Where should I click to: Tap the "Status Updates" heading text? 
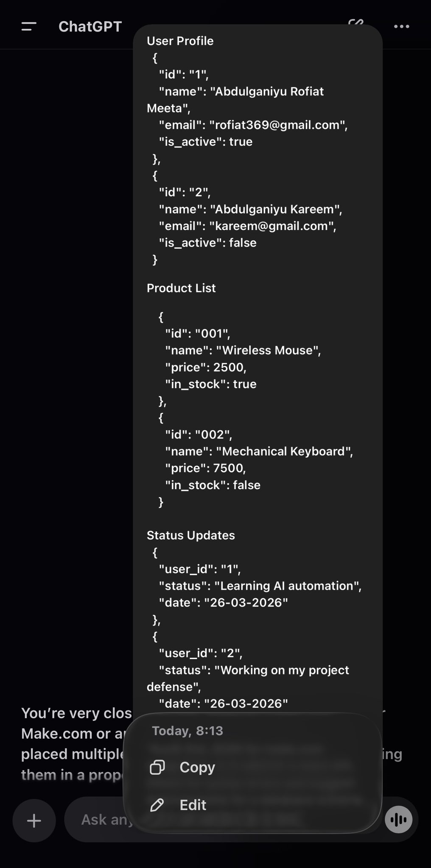[x=190, y=535]
